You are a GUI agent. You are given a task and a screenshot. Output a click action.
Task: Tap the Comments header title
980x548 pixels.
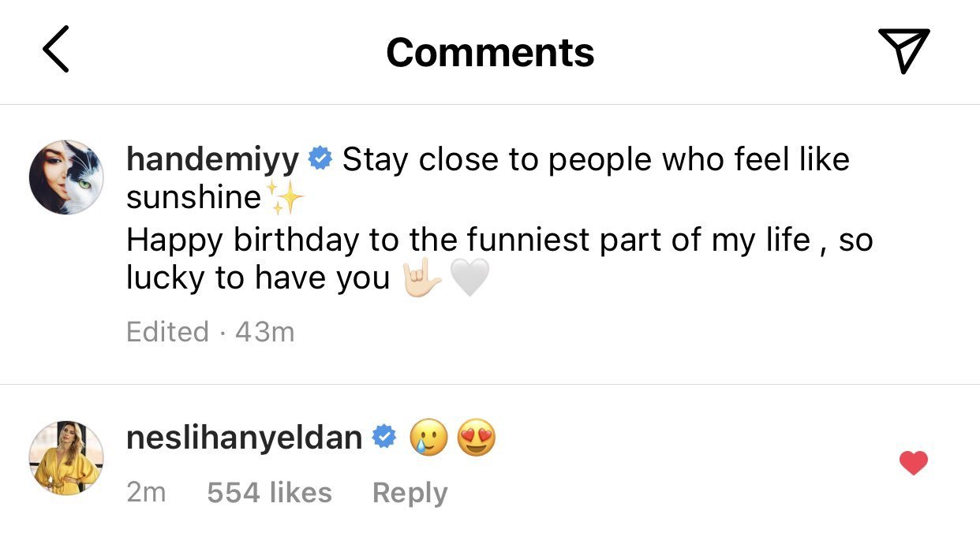point(490,52)
